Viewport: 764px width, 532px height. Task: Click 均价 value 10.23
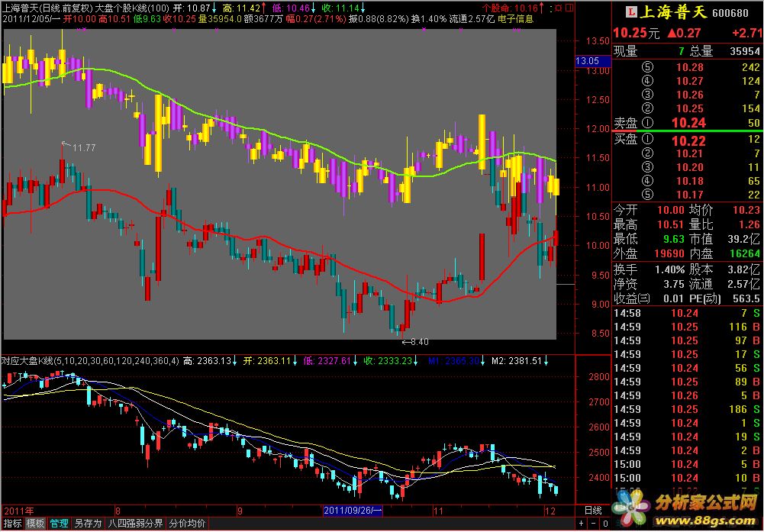tap(746, 210)
